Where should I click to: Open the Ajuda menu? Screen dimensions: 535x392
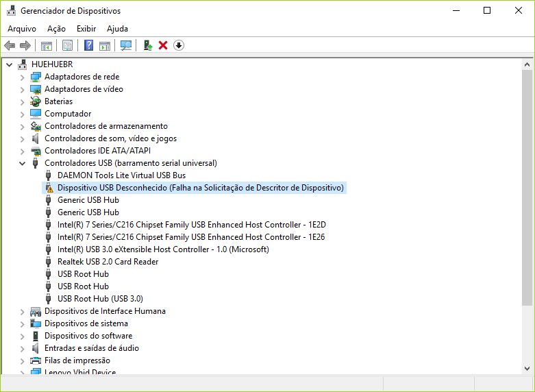click(117, 29)
